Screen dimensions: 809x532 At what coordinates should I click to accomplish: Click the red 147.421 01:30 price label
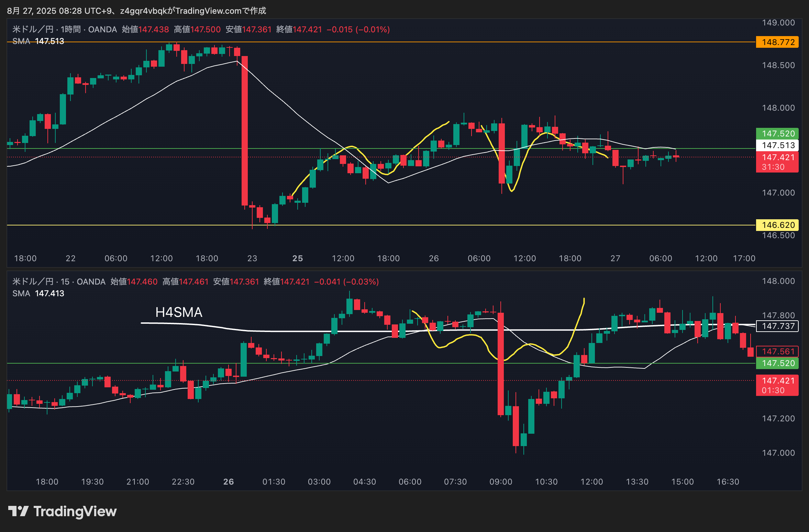click(777, 386)
